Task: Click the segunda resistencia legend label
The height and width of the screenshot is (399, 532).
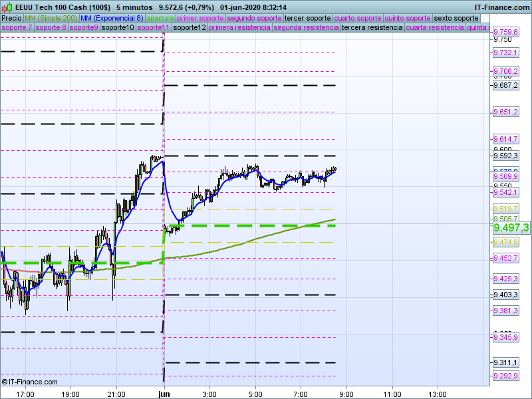Action: click(306, 27)
